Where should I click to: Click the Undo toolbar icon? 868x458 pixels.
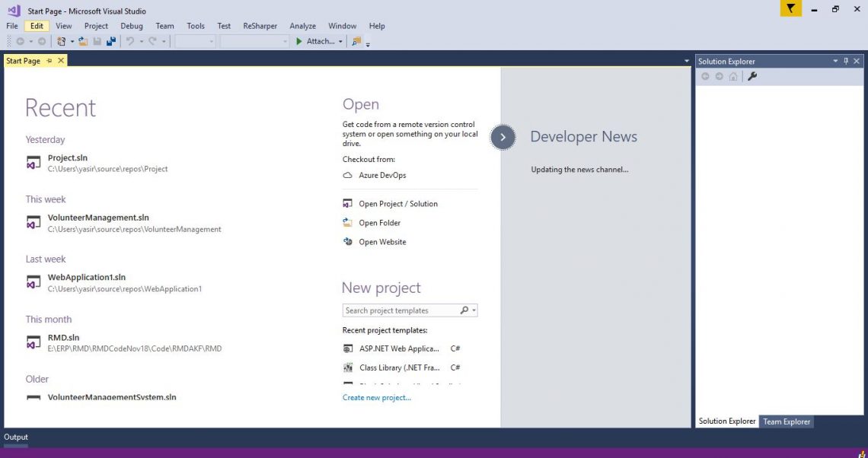pyautogui.click(x=130, y=42)
